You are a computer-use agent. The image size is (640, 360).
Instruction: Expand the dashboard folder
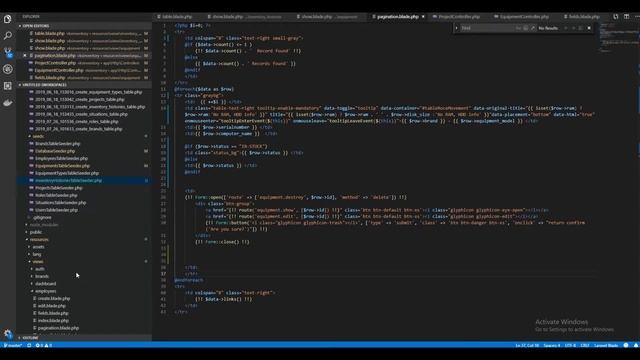pyautogui.click(x=45, y=284)
